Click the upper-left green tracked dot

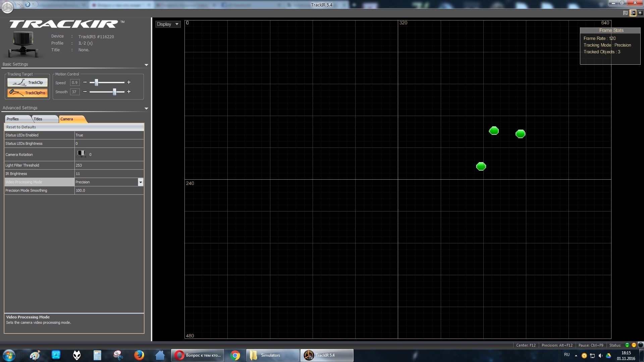pyautogui.click(x=494, y=131)
